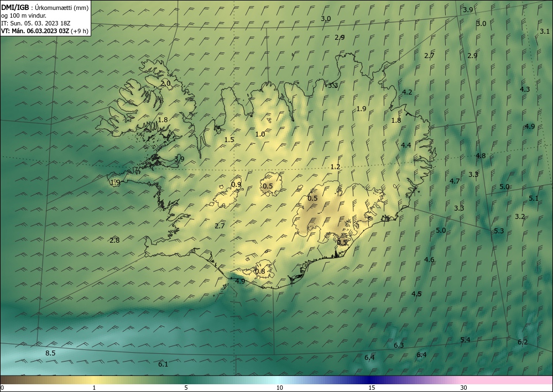Click the "DMI/IGB : Úrkomumætti (mm)" title line

[45, 8]
